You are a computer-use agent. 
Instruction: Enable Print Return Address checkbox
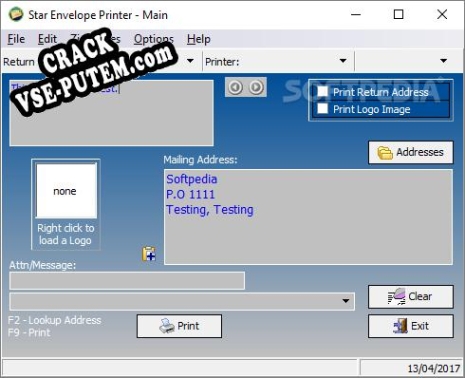322,92
